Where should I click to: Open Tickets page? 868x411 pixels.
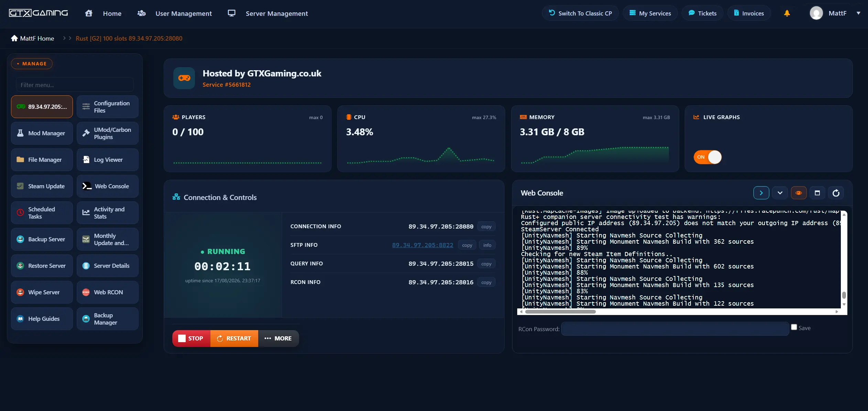pyautogui.click(x=702, y=13)
